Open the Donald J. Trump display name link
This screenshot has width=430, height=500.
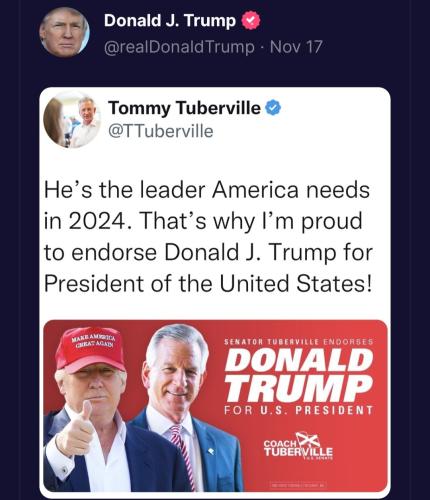pos(170,21)
